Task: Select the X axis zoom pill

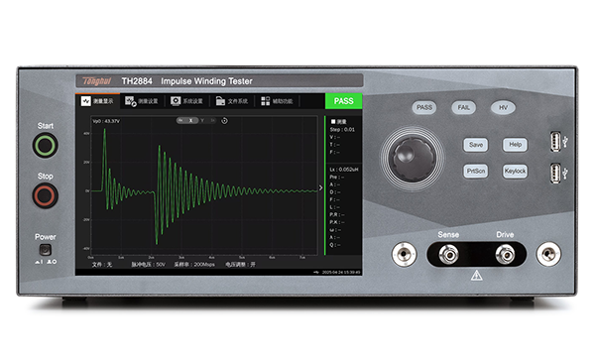Action: 187,120
